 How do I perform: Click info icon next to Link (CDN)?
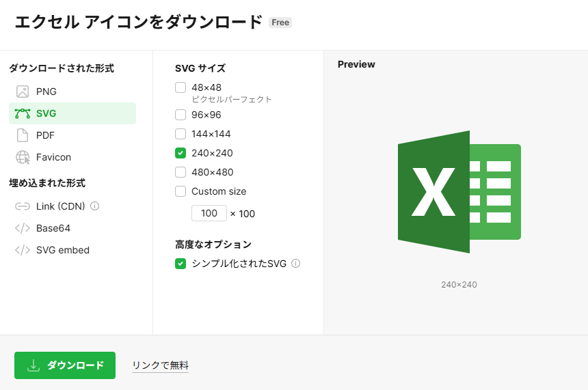click(95, 206)
